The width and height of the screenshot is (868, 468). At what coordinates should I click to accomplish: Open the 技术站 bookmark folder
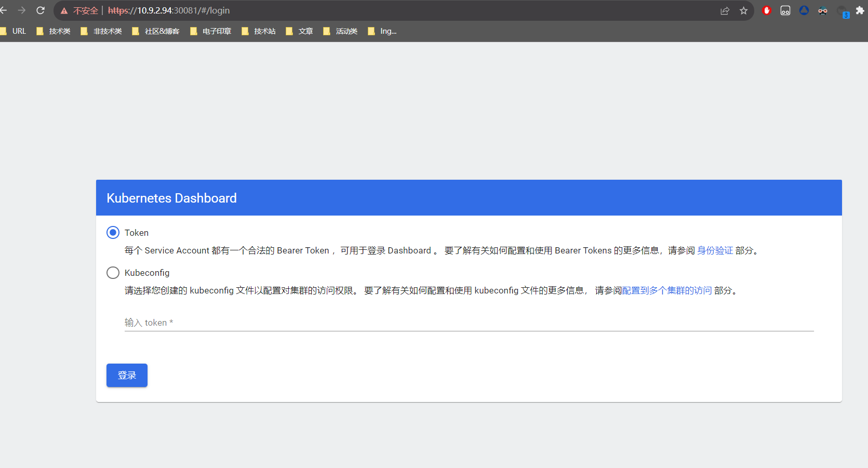(x=259, y=31)
